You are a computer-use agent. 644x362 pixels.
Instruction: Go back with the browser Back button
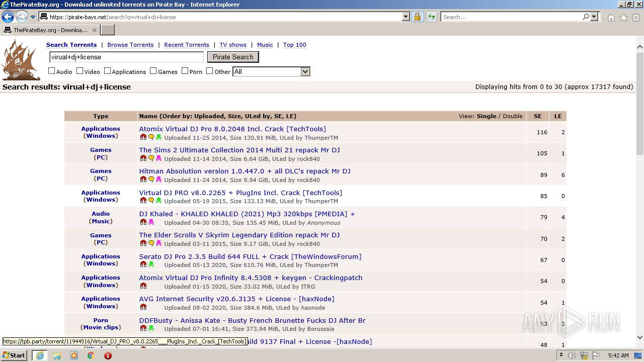[8, 17]
